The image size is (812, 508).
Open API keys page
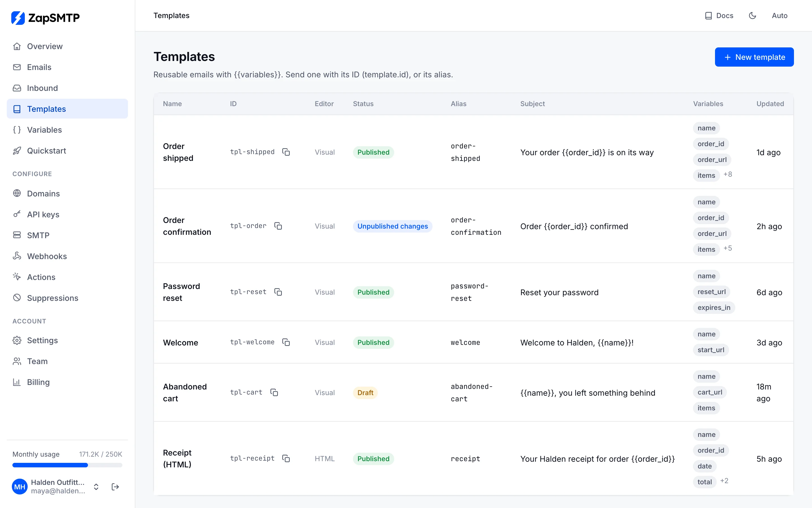point(67,214)
